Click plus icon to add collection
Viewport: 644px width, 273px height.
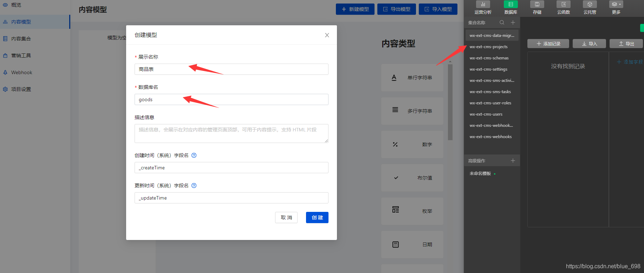pos(513,22)
